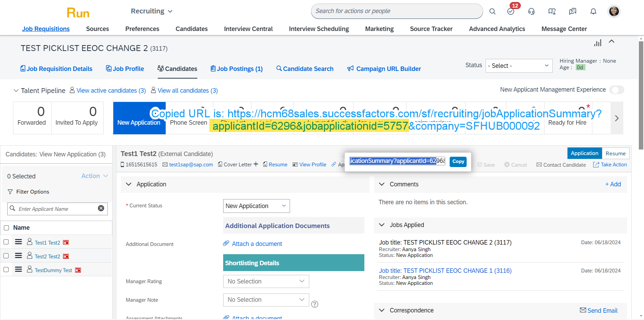Open the community chat icon in header
This screenshot has height=320, width=644.
573,11
